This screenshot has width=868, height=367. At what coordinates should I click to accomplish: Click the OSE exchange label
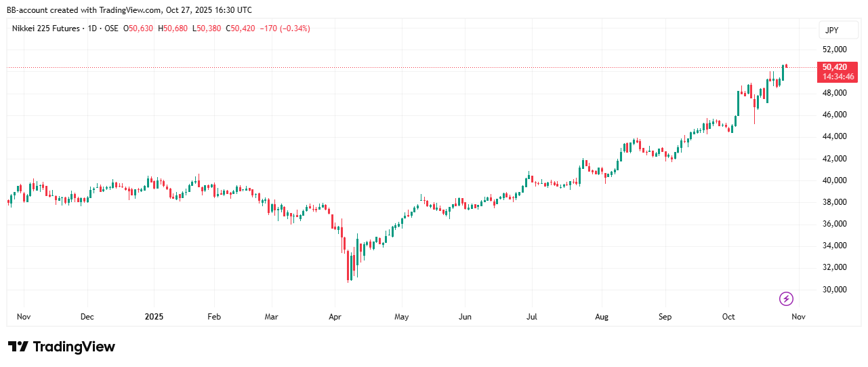pos(111,28)
